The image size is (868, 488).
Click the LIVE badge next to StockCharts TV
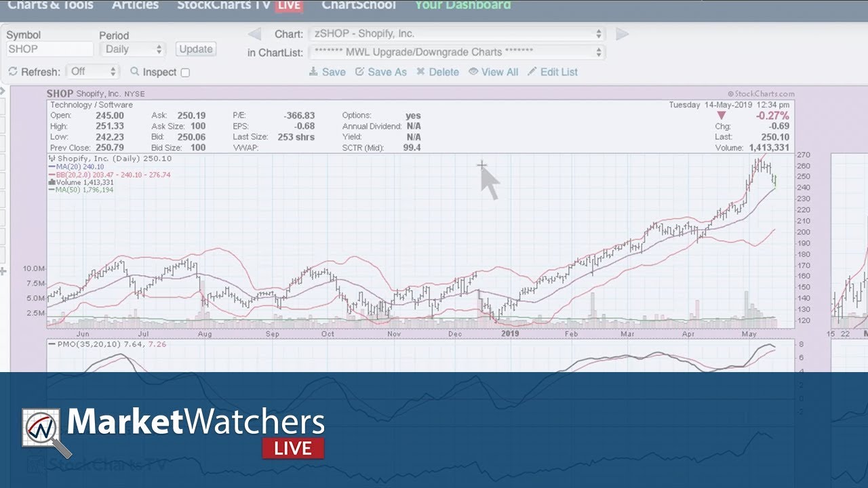pos(288,5)
